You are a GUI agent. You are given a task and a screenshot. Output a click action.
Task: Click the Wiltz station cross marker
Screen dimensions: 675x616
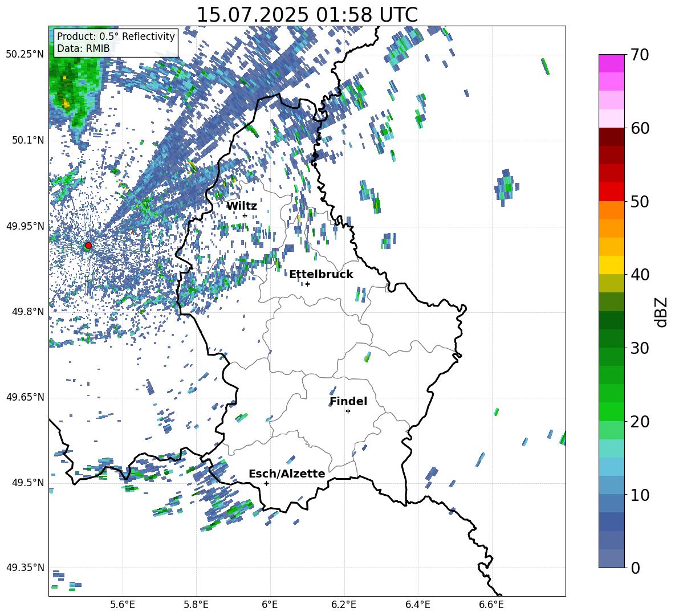coord(245,216)
